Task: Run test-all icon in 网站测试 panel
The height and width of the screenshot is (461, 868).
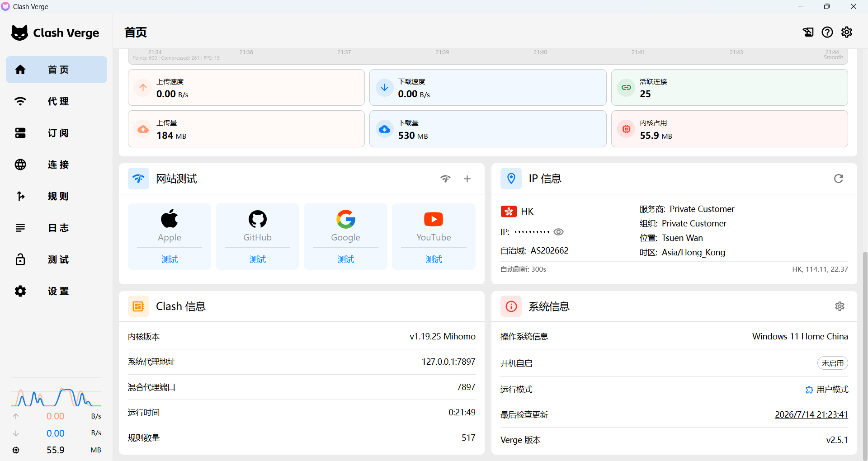Action: click(445, 179)
